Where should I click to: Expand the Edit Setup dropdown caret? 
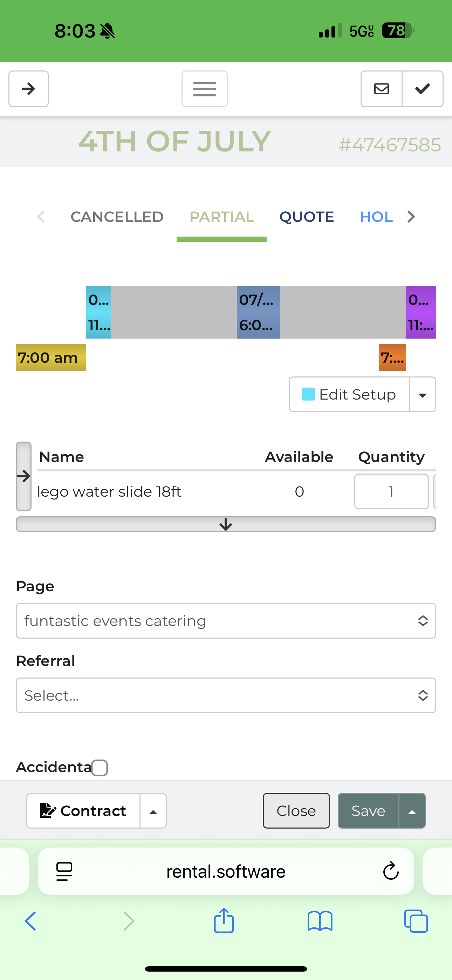coord(422,395)
